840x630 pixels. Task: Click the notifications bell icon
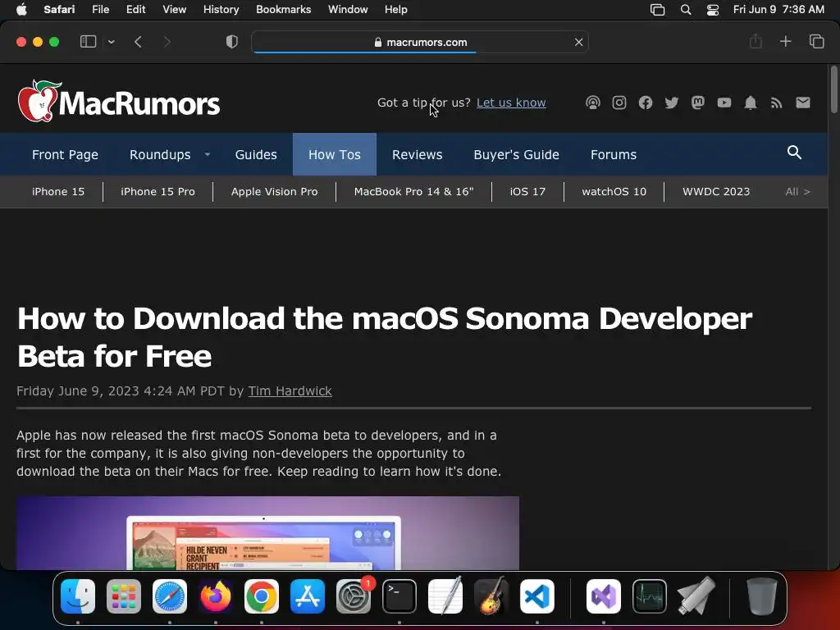coord(750,103)
